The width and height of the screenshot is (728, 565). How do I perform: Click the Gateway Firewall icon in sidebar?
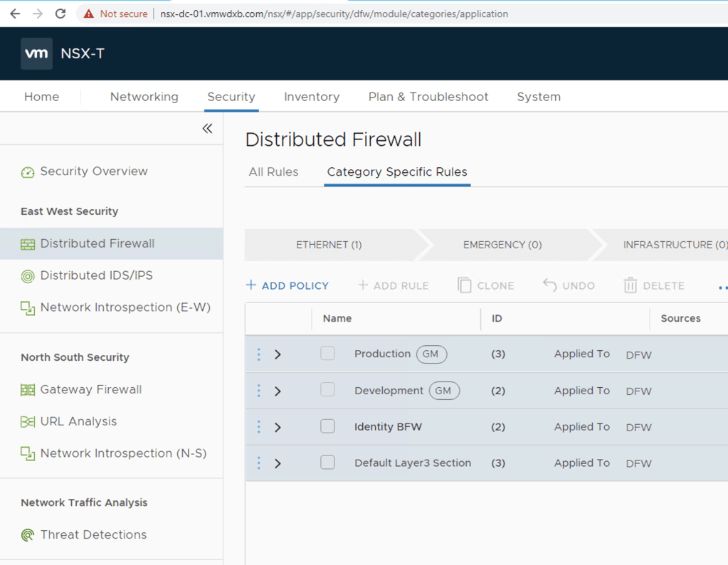(x=28, y=390)
